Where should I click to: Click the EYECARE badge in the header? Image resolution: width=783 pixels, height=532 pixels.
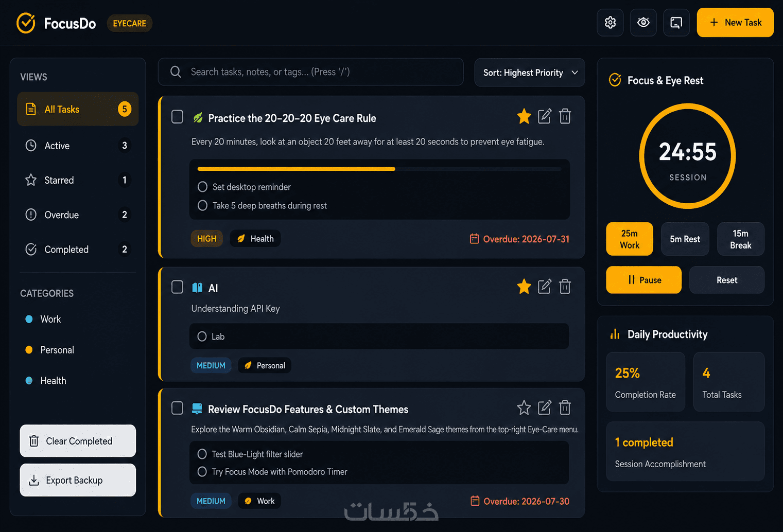[130, 23]
